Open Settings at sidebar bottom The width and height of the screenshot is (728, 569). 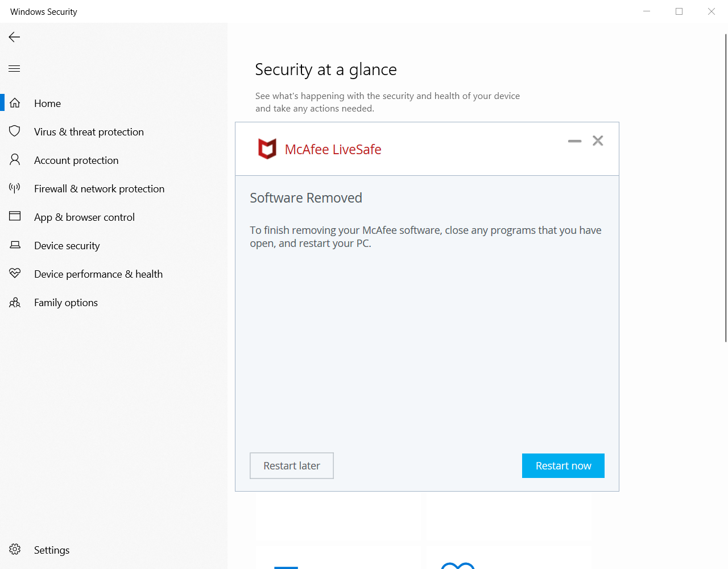point(114,550)
